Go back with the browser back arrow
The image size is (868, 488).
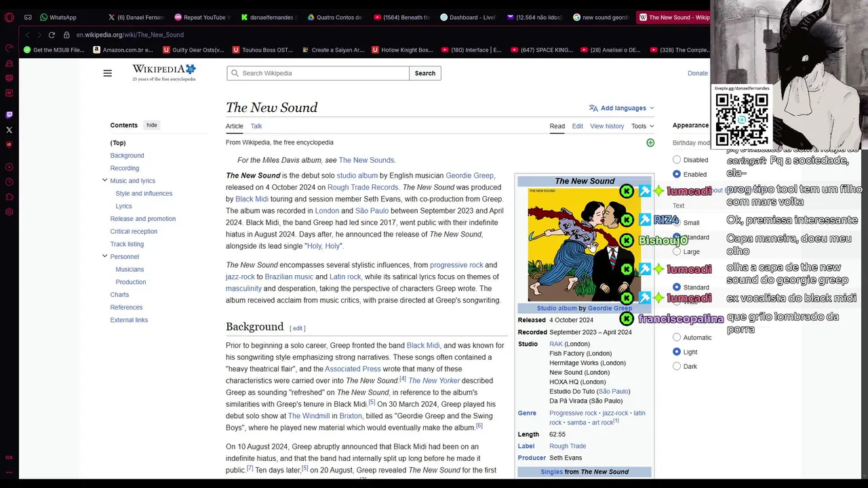point(27,35)
